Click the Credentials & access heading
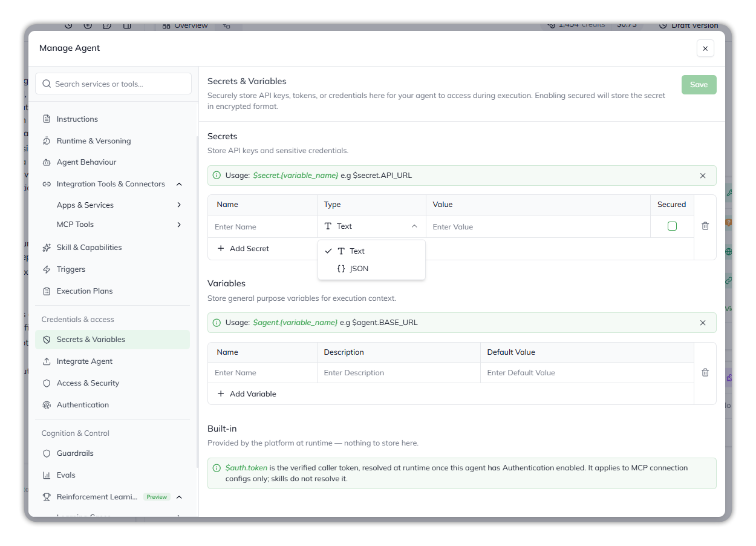 click(77, 320)
